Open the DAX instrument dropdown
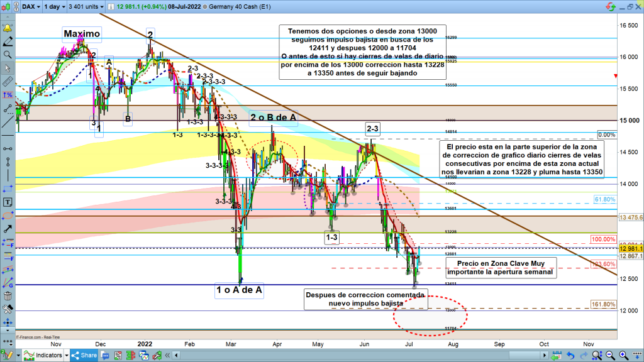 point(30,6)
